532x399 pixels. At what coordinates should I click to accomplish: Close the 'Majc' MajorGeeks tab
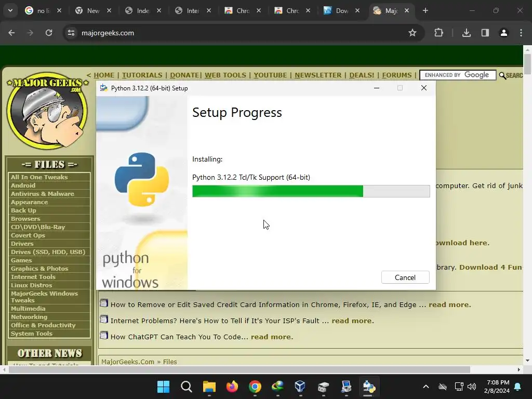pos(407,10)
